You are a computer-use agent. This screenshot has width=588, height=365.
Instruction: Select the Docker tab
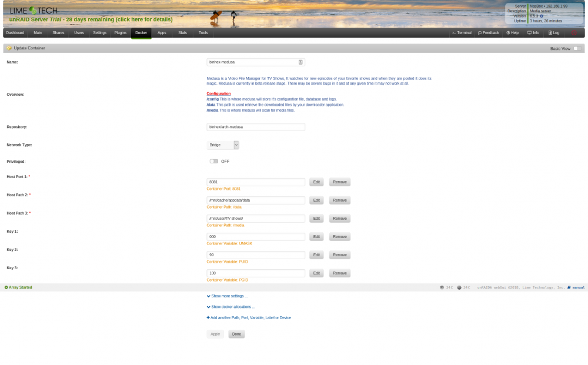(141, 33)
